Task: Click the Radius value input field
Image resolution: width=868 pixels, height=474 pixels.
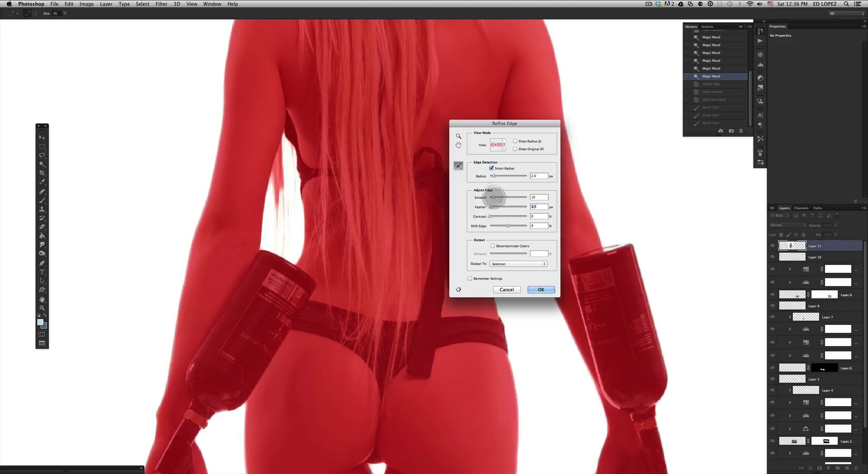Action: pyautogui.click(x=539, y=176)
